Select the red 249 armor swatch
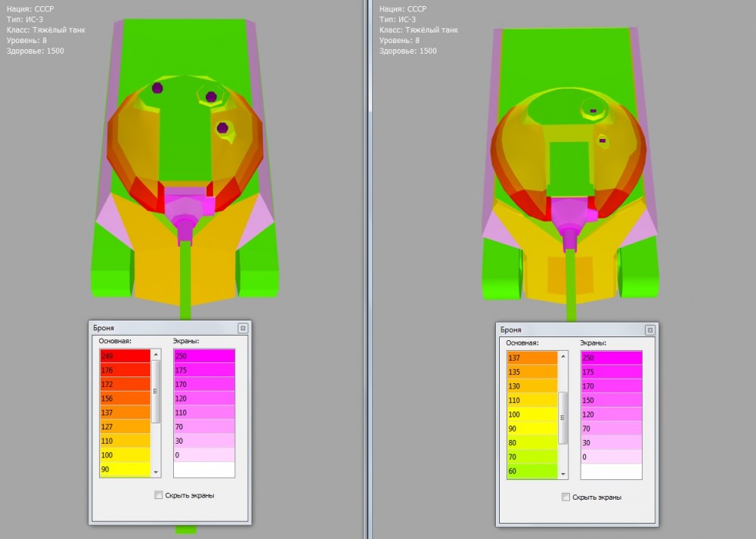 pyautogui.click(x=125, y=355)
